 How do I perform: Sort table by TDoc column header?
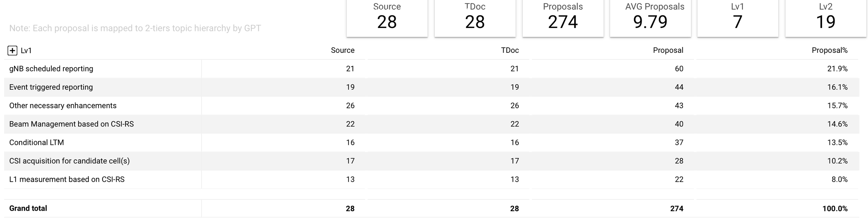(x=510, y=50)
